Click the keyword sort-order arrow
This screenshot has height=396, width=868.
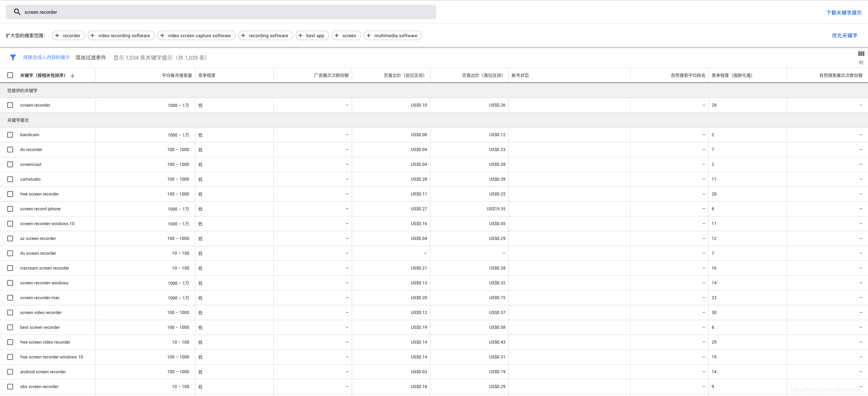[73, 76]
